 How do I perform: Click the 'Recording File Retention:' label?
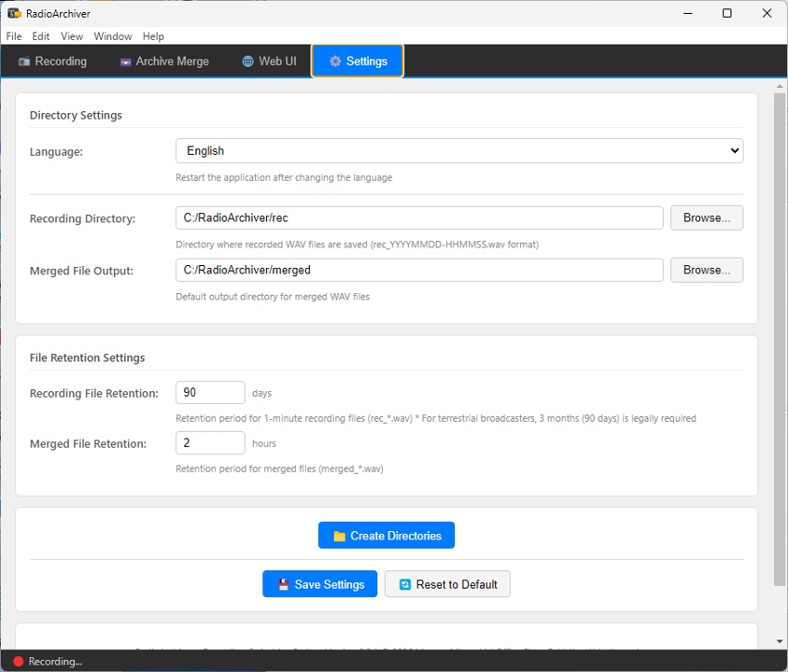pos(94,393)
